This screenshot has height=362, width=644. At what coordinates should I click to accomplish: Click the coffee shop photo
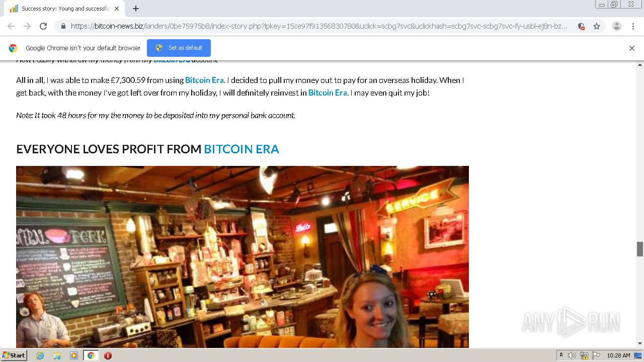(x=243, y=257)
